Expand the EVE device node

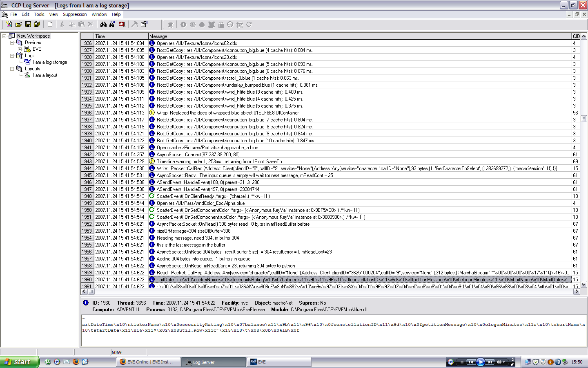(x=20, y=49)
